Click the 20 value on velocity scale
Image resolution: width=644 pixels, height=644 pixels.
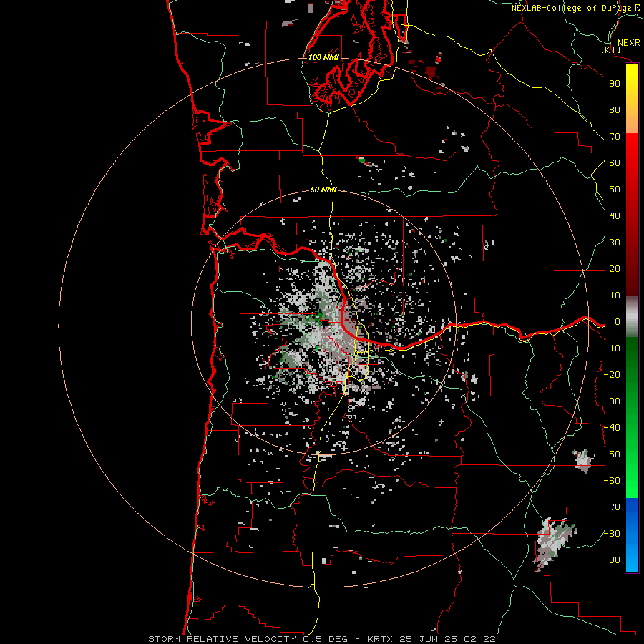click(x=615, y=268)
